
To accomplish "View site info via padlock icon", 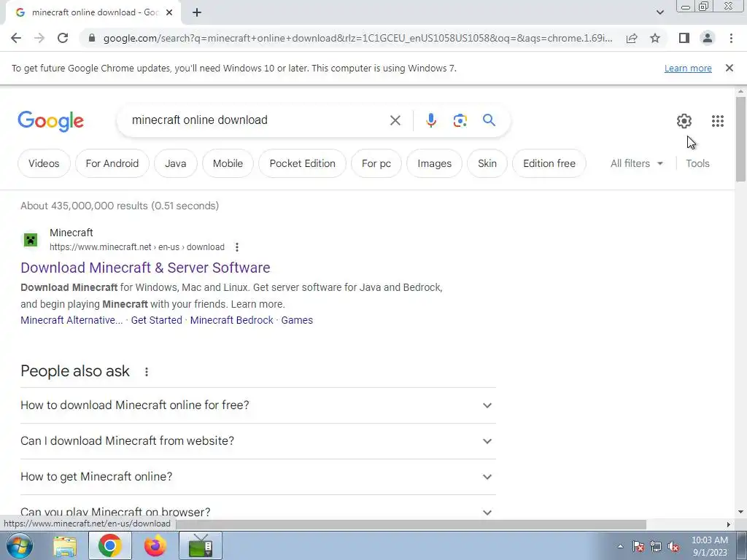I will [92, 38].
